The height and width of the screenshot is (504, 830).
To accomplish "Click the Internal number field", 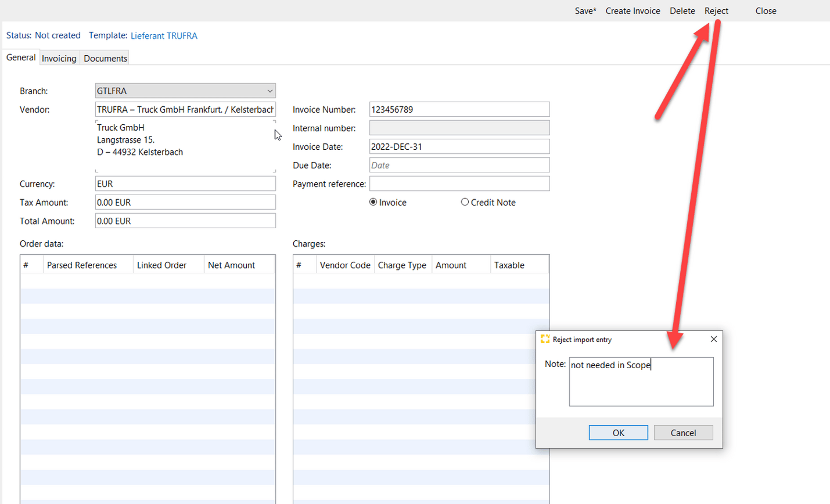I will click(459, 128).
